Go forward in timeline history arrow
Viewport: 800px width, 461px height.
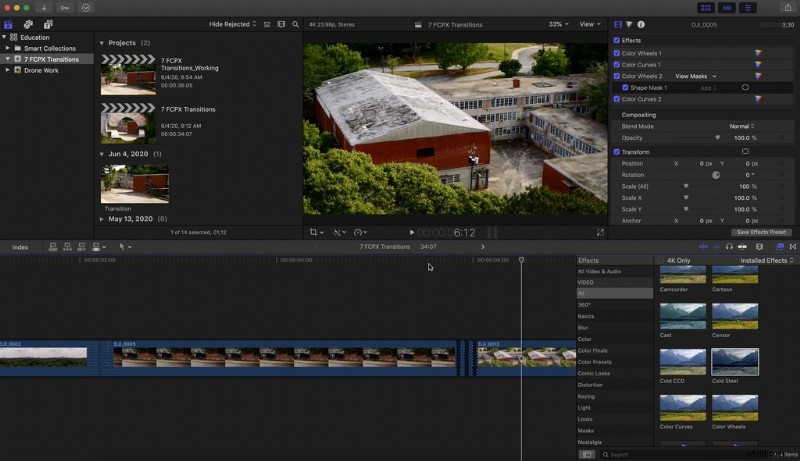click(483, 247)
